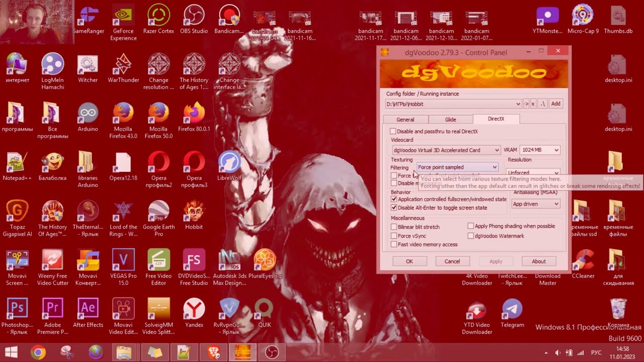Enable Disable and passthru to real DirectX
644x362 pixels.
coord(393,131)
